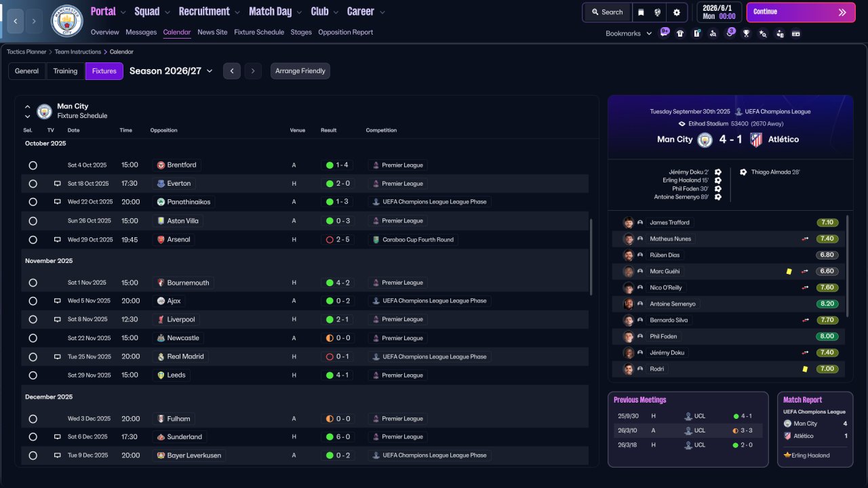Open the Club dropdown menu
The width and height of the screenshot is (868, 488).
324,12
